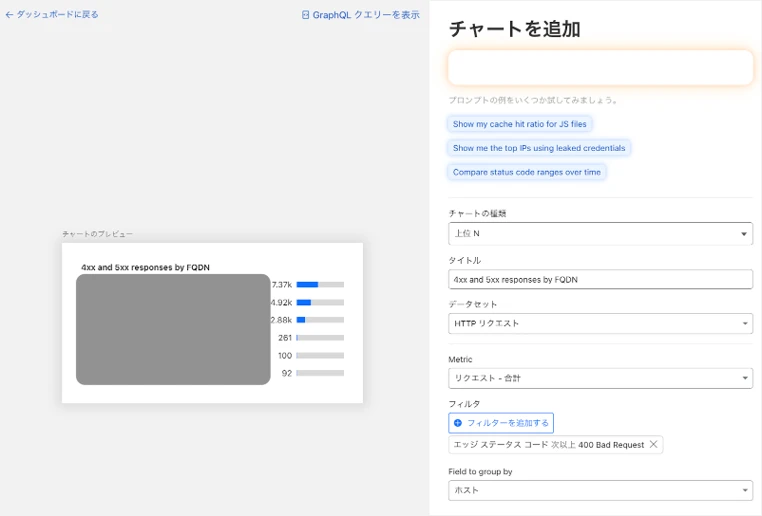This screenshot has width=762, height=516.
Task: Go back via ダッシュボードに戻る link
Action: 52,15
